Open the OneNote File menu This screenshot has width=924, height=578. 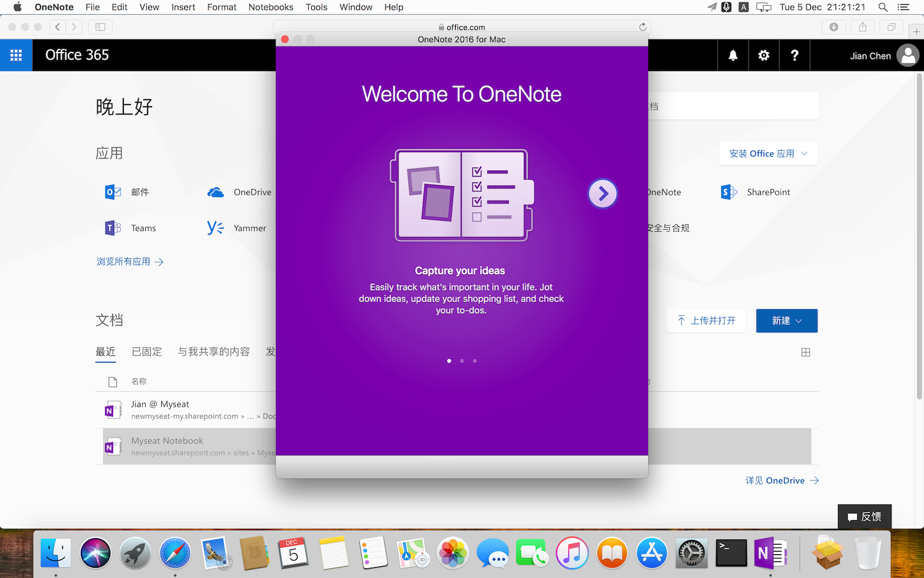[x=92, y=7]
